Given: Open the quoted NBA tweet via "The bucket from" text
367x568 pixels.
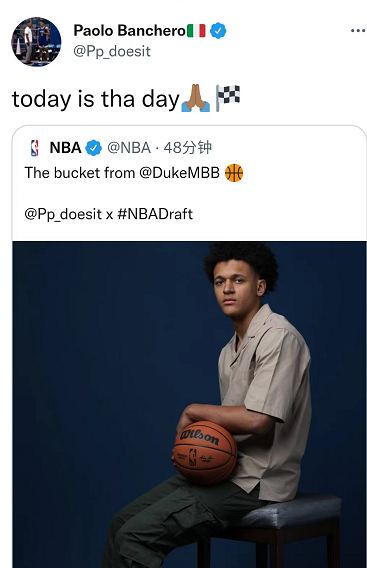Looking at the screenshot, I should tap(82, 173).
